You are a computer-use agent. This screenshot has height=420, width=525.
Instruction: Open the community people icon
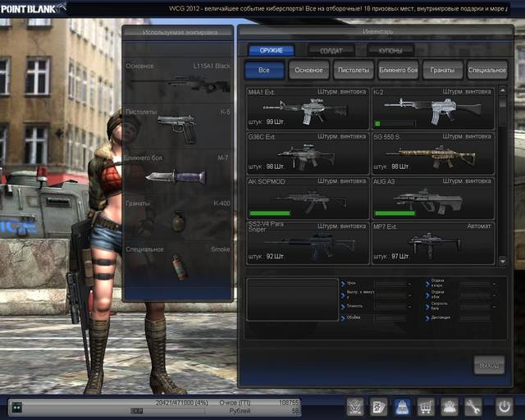coord(450,407)
